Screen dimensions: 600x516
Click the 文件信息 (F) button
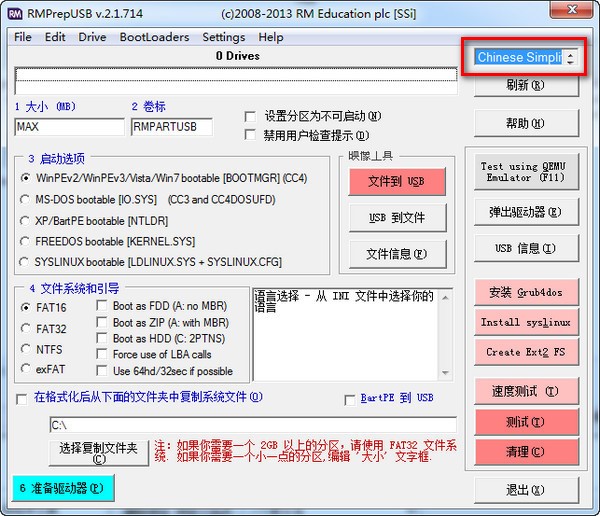(x=397, y=254)
